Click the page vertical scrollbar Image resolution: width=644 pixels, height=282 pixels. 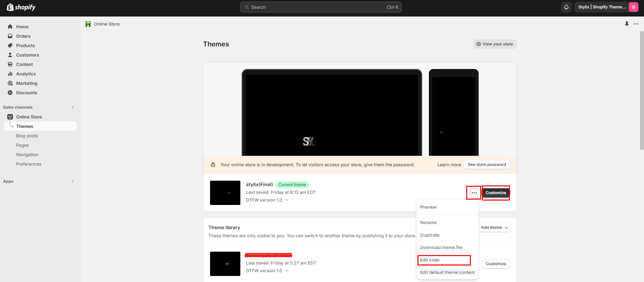[x=642, y=91]
